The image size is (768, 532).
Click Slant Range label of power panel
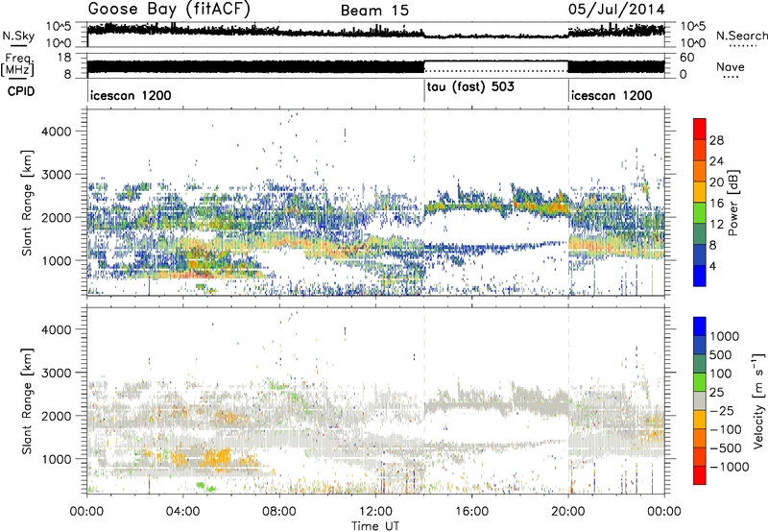pyautogui.click(x=27, y=203)
